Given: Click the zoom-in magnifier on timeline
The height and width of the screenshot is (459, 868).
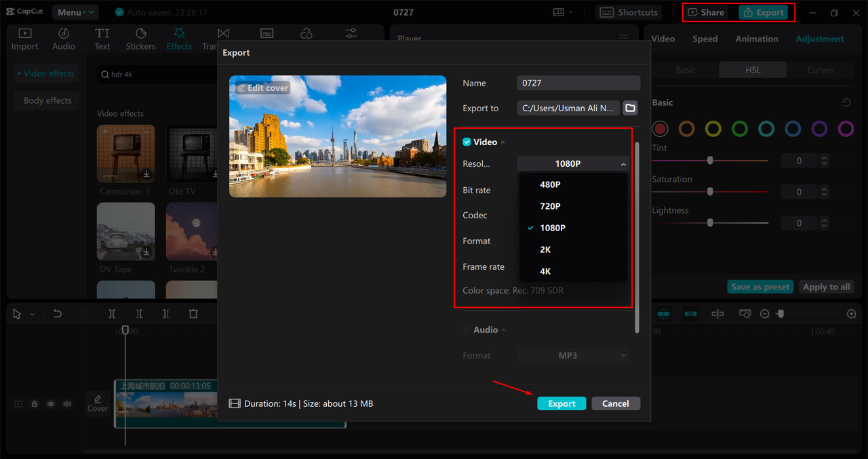Looking at the screenshot, I should coord(852,314).
